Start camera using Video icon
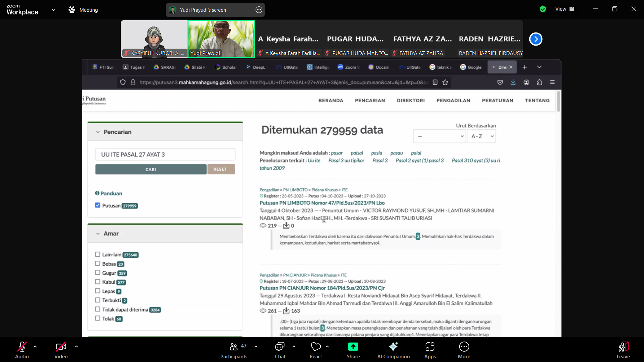 (61, 347)
